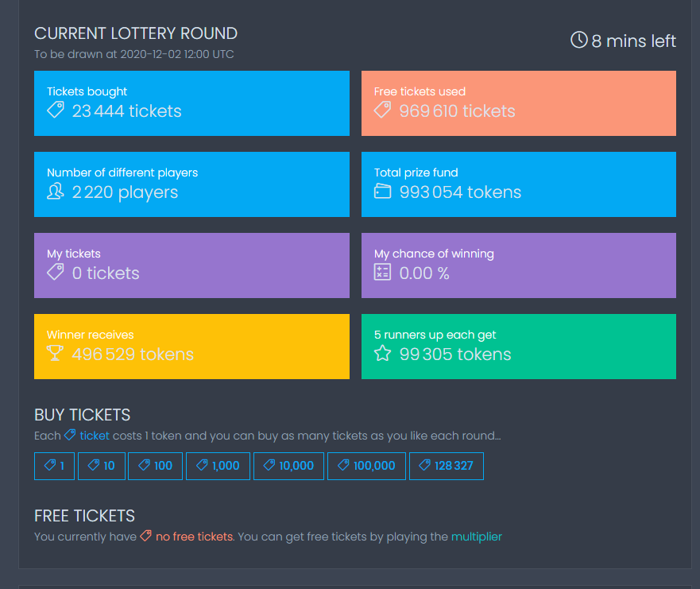
Task: Buy 10 tickets button
Action: click(x=102, y=467)
